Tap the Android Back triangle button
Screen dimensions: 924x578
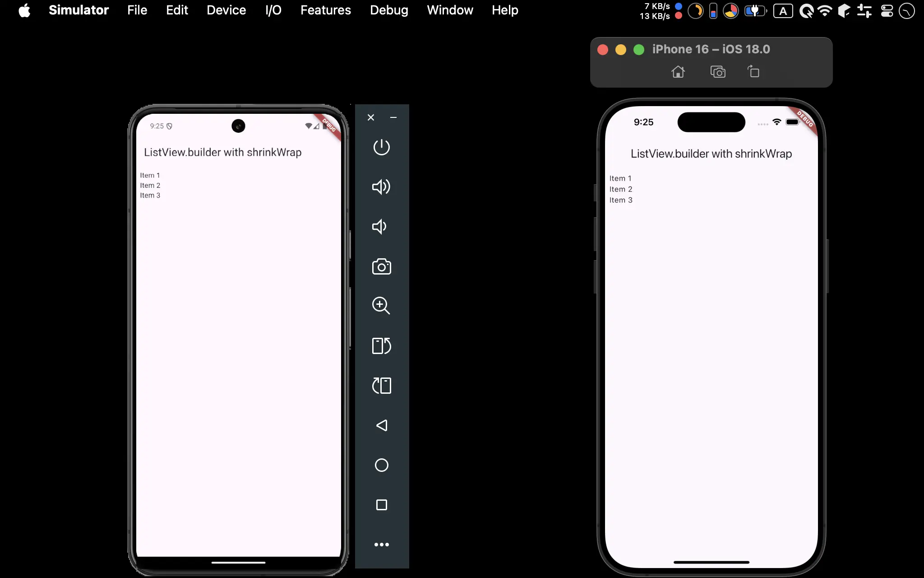382,425
